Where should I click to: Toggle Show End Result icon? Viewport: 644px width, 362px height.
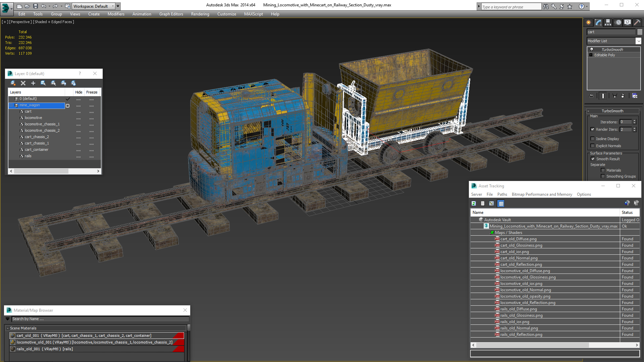603,96
